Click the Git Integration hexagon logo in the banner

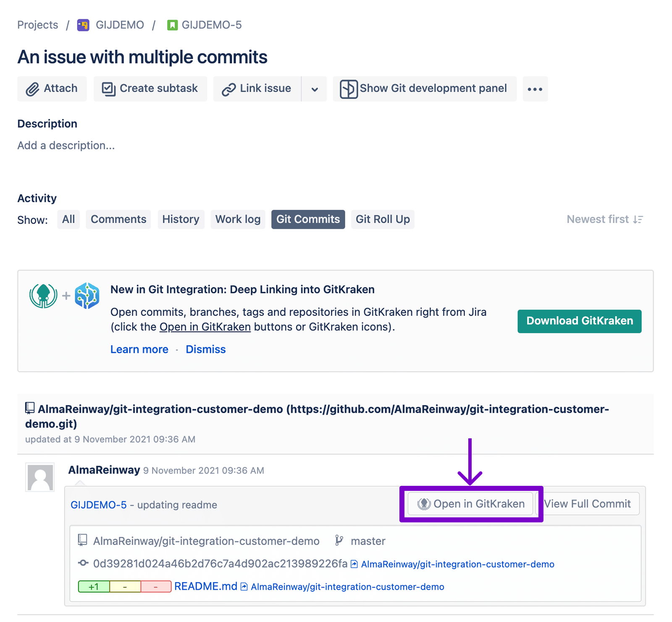(x=88, y=296)
